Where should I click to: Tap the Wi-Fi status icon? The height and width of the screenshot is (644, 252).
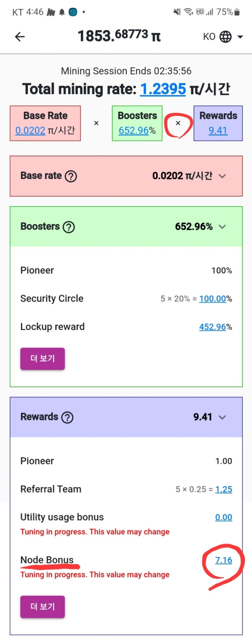(x=188, y=12)
